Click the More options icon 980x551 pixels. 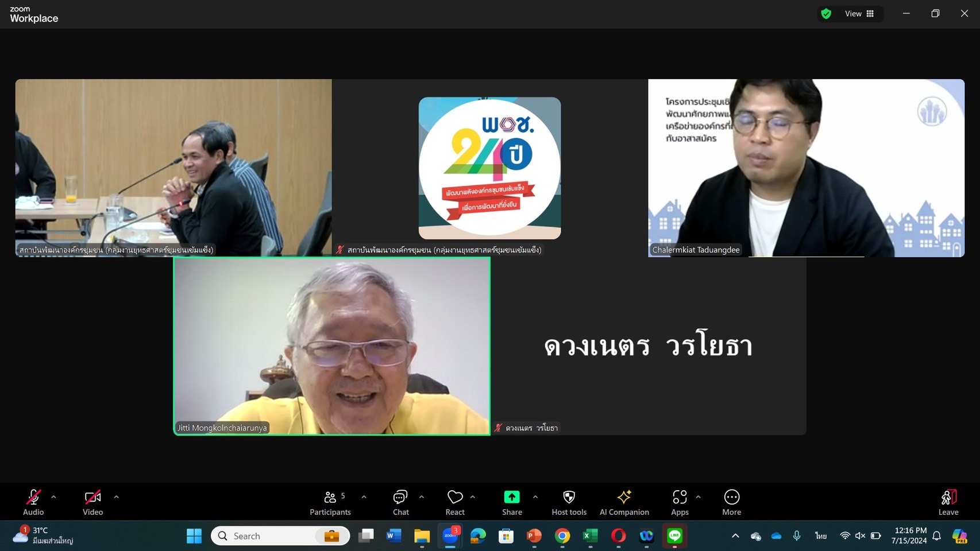pyautogui.click(x=731, y=497)
